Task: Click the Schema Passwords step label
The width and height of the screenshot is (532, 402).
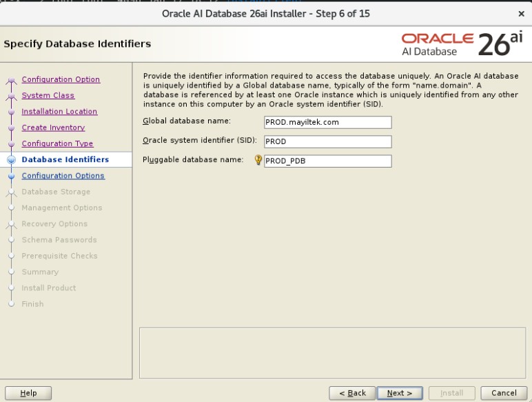Action: click(x=59, y=240)
